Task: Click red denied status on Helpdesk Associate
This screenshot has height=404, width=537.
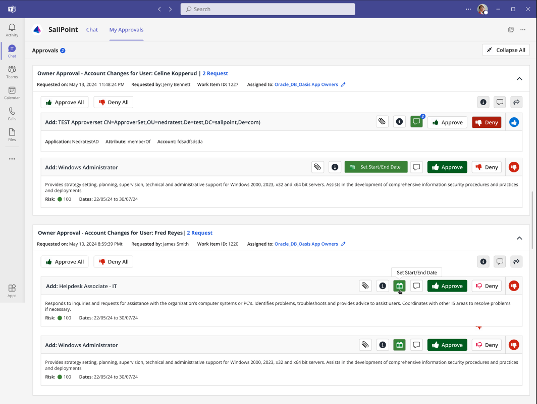Action: click(x=514, y=286)
